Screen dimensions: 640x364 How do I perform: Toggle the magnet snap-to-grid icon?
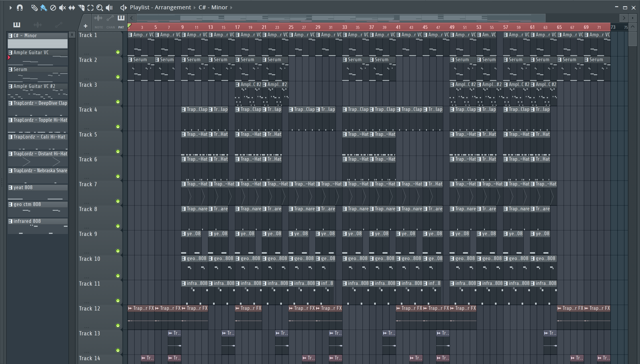pos(20,8)
